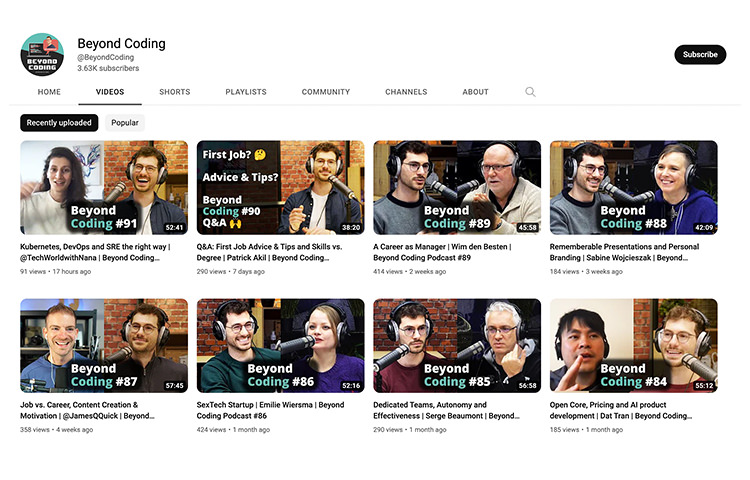Image resolution: width=750 pixels, height=480 pixels.
Task: Click '290 views • 7 days ago' text
Action: 231,272
